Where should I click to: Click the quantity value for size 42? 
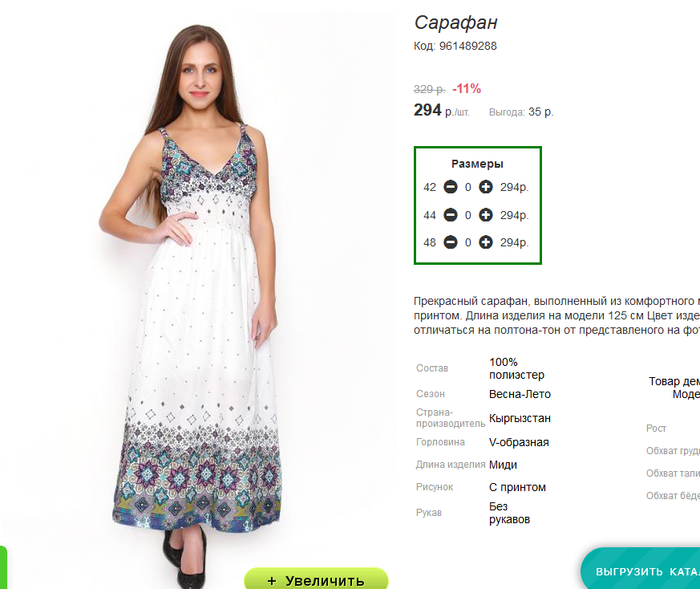(x=468, y=187)
